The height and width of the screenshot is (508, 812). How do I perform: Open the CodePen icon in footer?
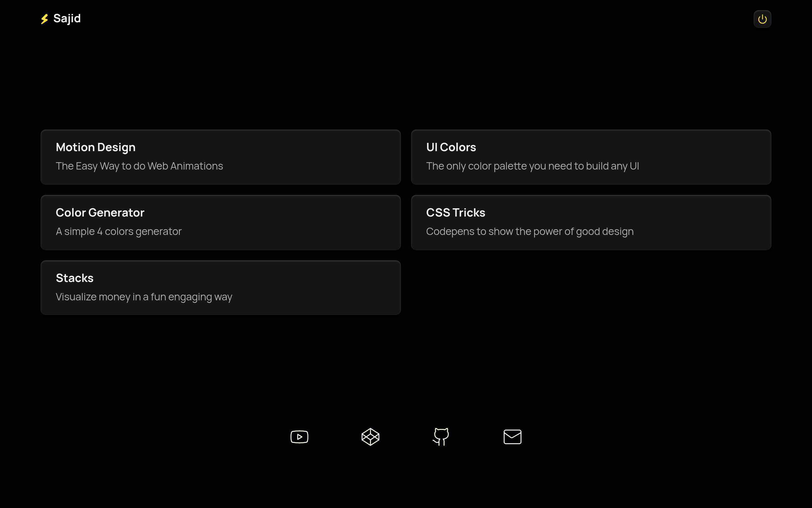370,437
